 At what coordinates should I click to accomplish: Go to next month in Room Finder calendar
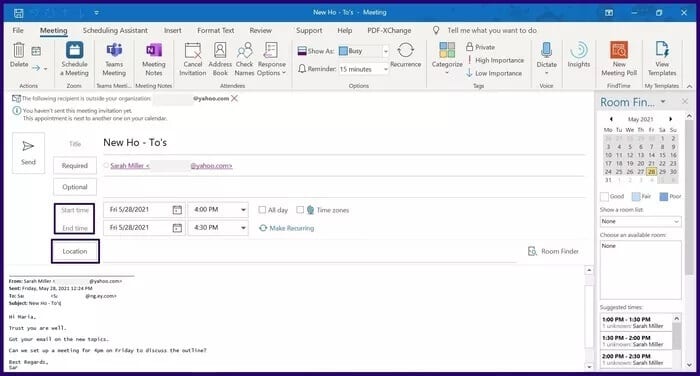[671, 119]
